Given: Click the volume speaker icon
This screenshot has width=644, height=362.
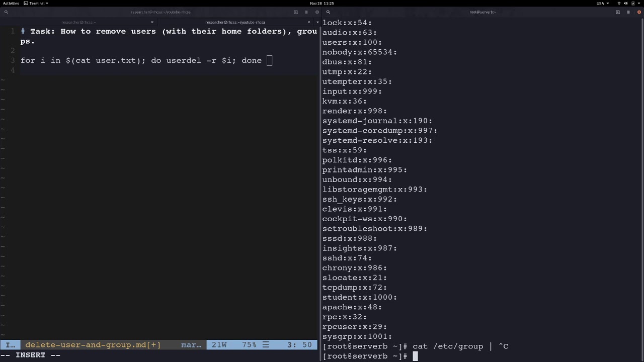Looking at the screenshot, I should point(626,3).
